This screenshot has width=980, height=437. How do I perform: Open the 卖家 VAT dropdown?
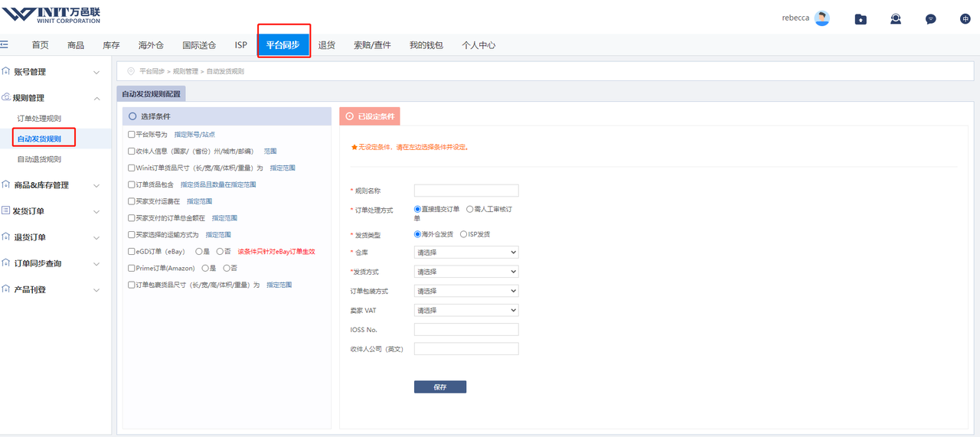[x=466, y=310]
